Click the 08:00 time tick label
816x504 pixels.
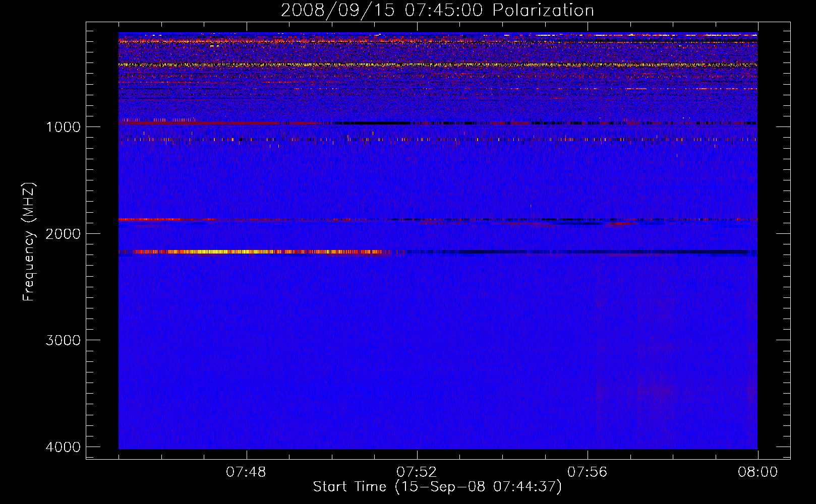click(x=757, y=472)
